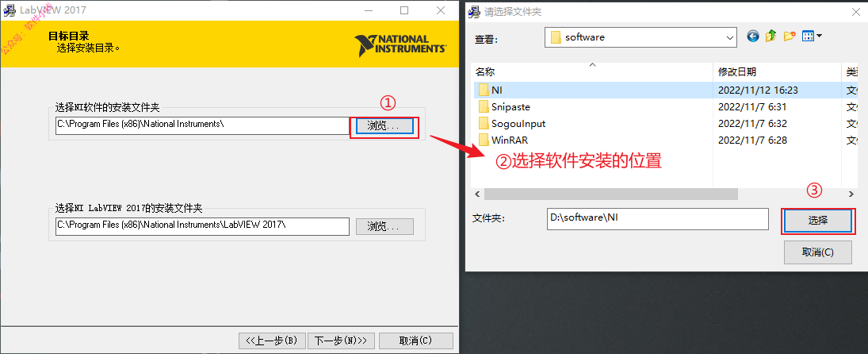
Task: Close the 请选择文件夹 dialog
Action: [x=855, y=10]
